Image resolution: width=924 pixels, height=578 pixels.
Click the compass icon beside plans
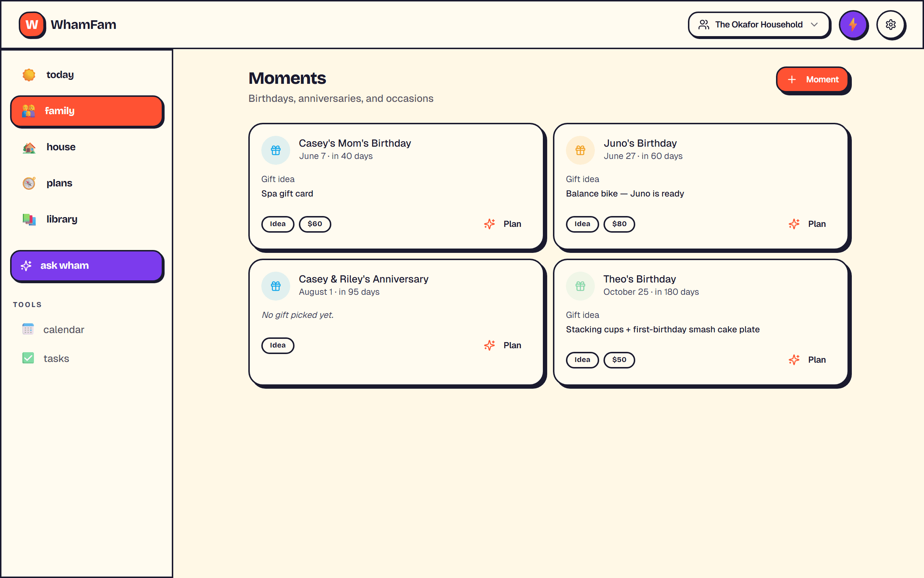[x=29, y=183]
